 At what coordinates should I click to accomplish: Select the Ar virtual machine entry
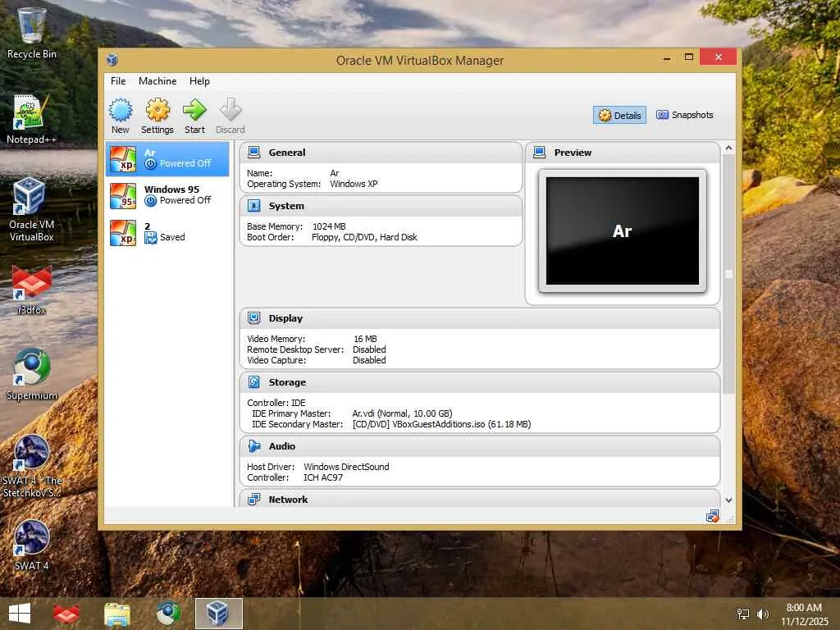pos(167,158)
